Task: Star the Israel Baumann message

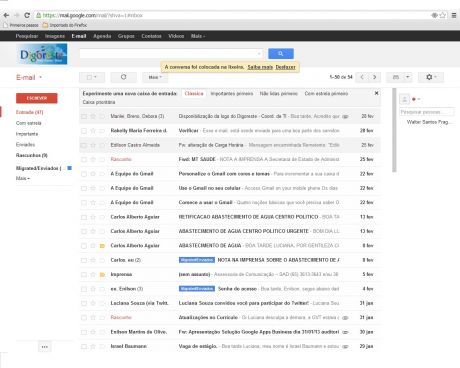Action: [x=93, y=346]
